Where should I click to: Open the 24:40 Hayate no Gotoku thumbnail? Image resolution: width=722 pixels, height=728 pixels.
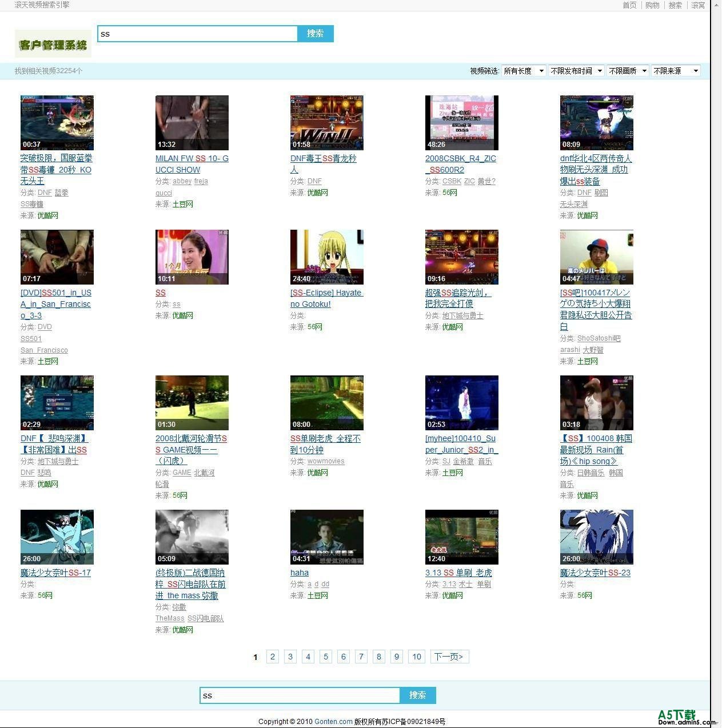(x=326, y=257)
